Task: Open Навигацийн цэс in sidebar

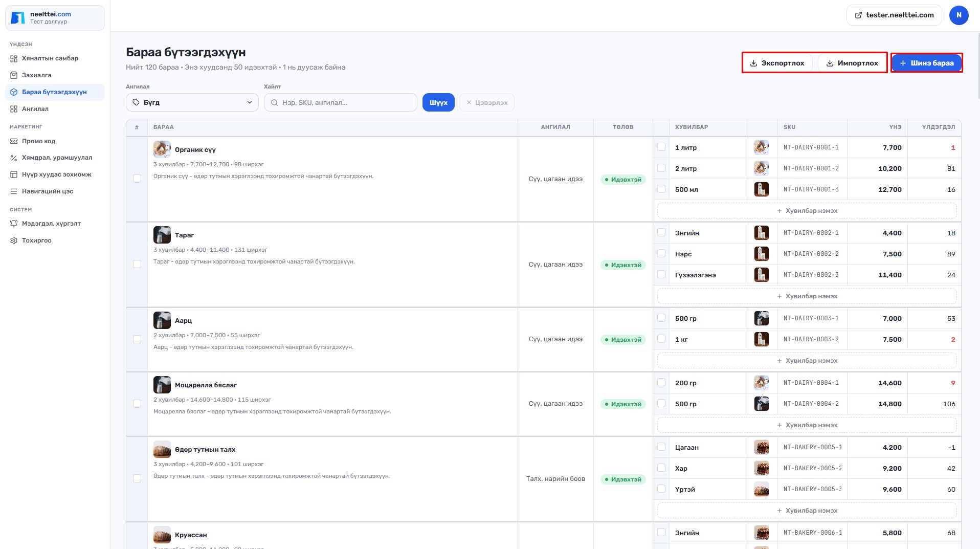Action: point(55,191)
